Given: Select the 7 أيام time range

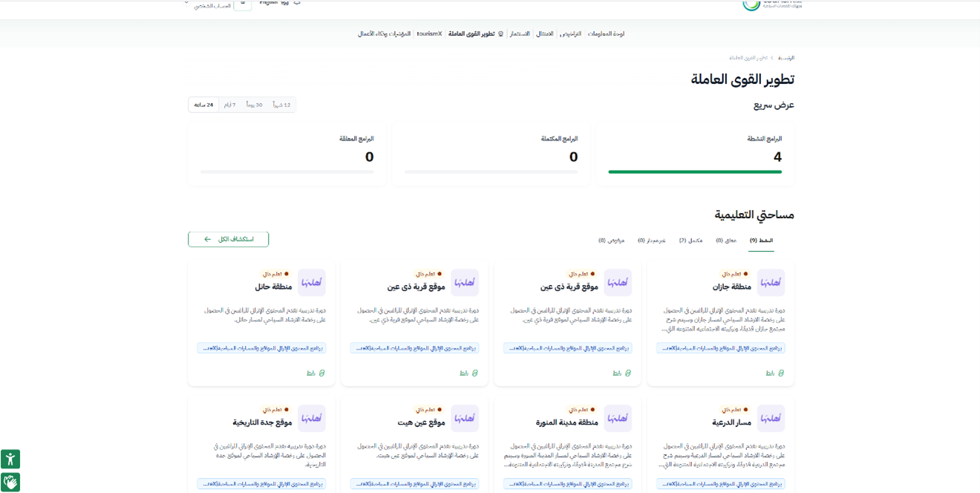Looking at the screenshot, I should 230,105.
